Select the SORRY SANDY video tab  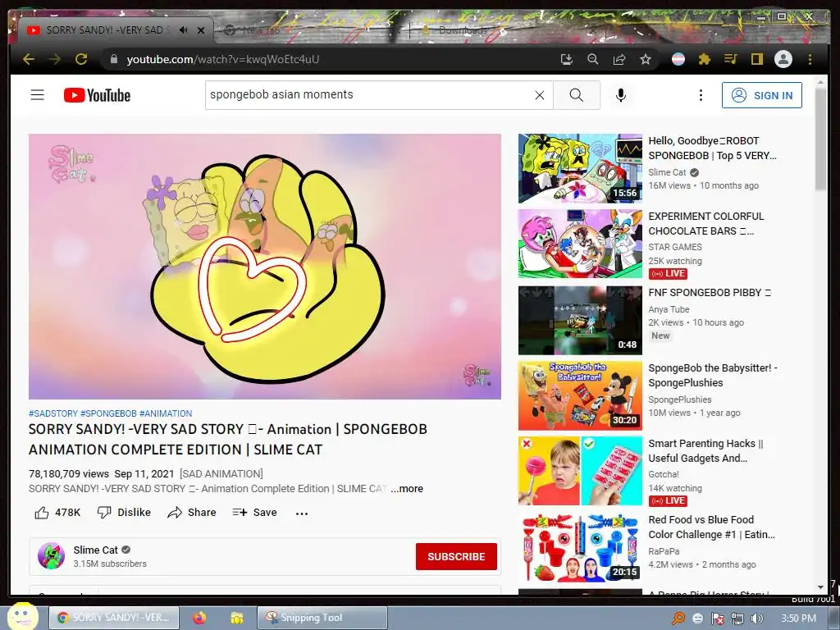[x=115, y=30]
